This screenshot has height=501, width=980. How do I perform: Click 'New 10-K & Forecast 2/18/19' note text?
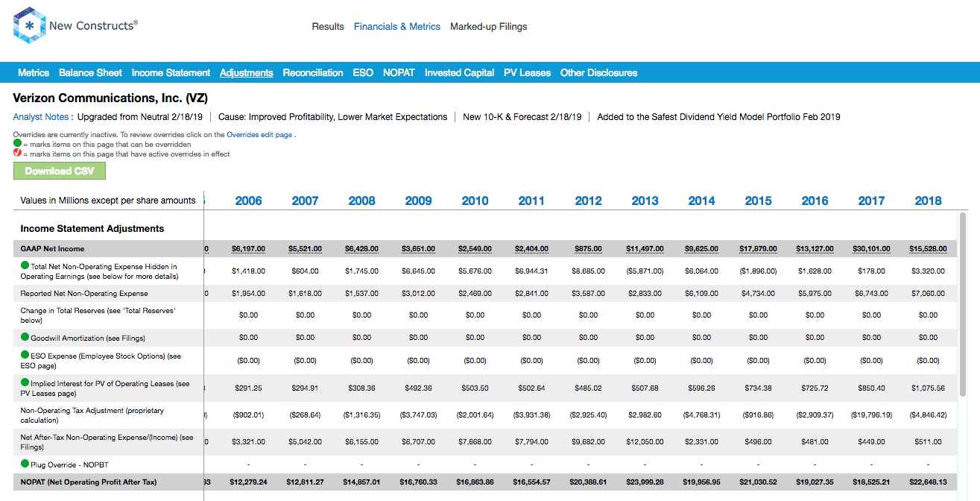coord(522,116)
